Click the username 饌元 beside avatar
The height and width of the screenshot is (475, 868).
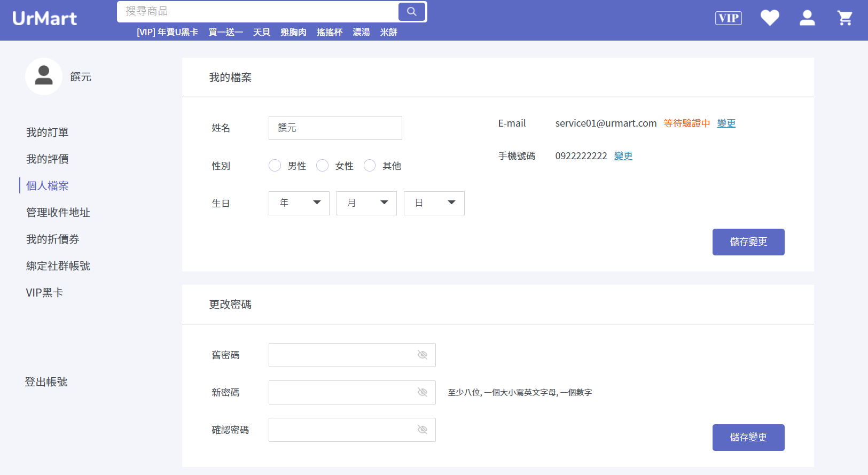(81, 77)
